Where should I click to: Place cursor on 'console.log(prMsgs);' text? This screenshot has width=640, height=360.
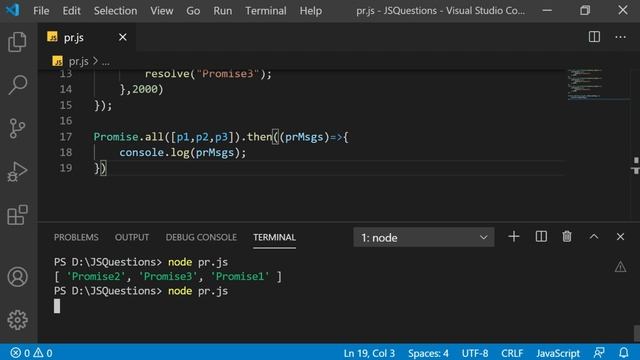coord(183,153)
